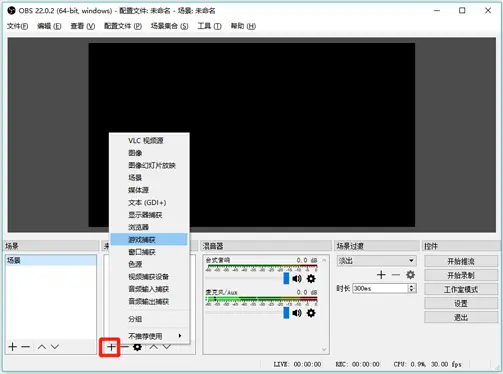Click the 300ms duration input field
The width and height of the screenshot is (503, 374).
(x=380, y=288)
